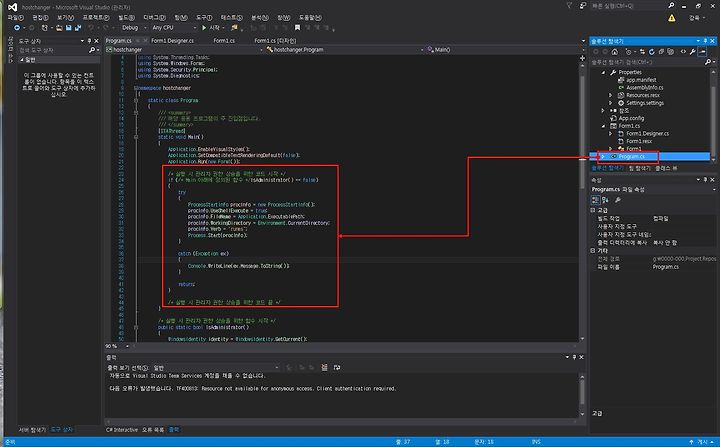
Task: Click the Open File folder icon
Action: (x=59, y=28)
